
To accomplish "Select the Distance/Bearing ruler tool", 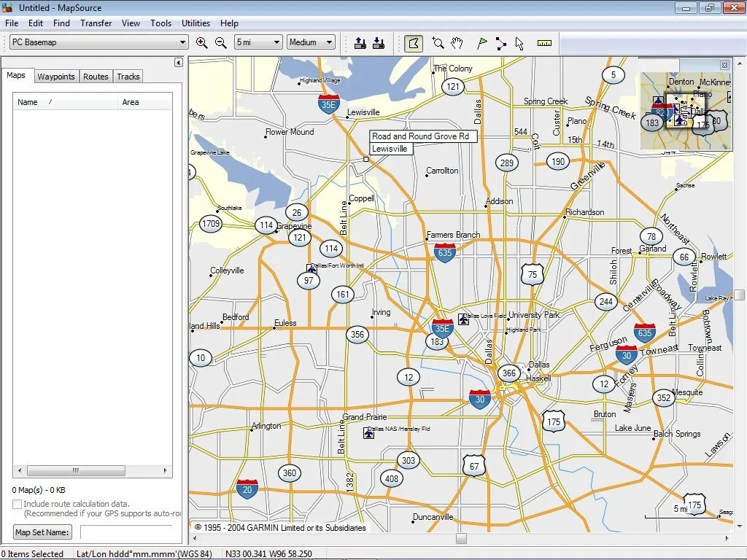I will tap(544, 43).
